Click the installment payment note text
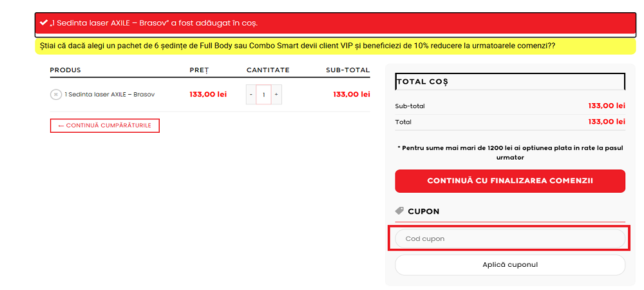Image resolution: width=644 pixels, height=290 pixels. (x=510, y=152)
